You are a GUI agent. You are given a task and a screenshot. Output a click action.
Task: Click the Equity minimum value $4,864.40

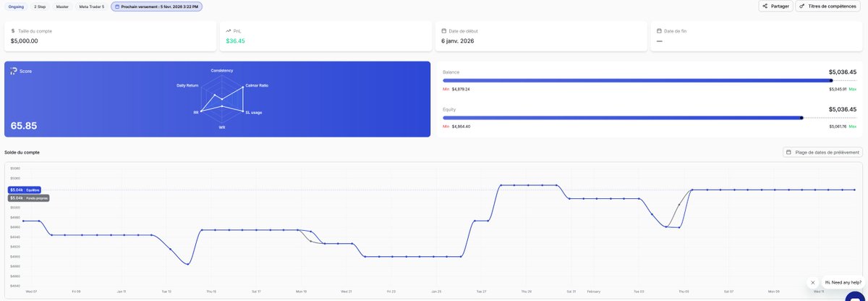coord(461,126)
